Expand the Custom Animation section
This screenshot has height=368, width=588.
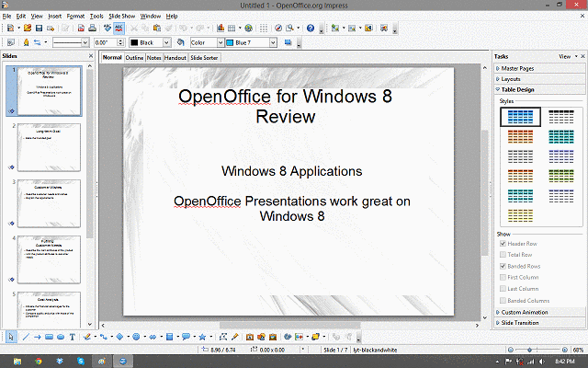[x=539, y=312]
